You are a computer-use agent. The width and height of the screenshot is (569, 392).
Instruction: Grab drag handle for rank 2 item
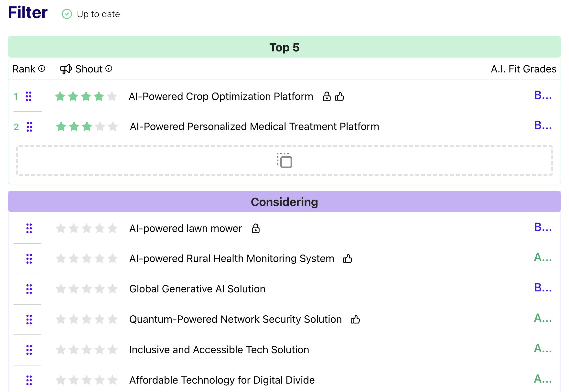pos(29,127)
